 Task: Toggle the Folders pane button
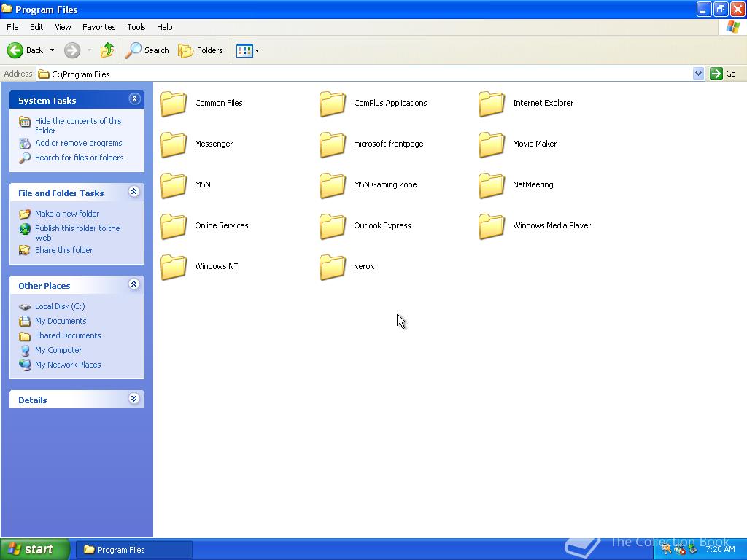tap(200, 50)
